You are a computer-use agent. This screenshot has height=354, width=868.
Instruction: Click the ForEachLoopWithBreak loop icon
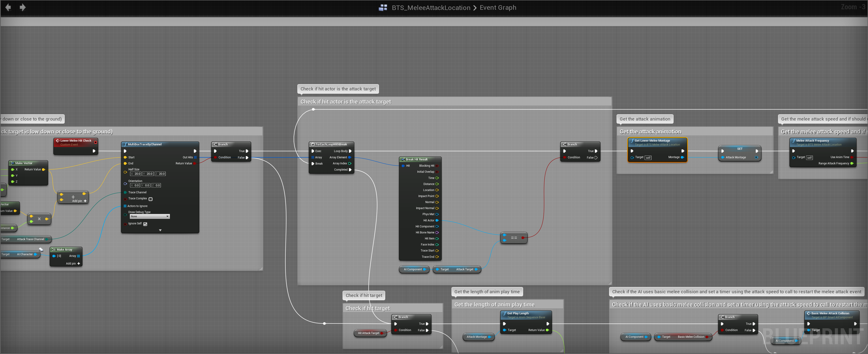coord(313,144)
